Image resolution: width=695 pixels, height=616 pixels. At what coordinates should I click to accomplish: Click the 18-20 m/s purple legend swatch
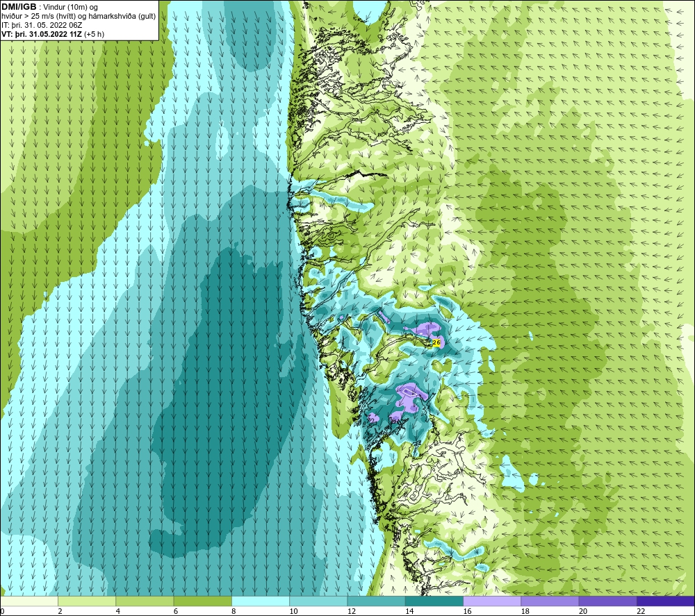[550, 601]
